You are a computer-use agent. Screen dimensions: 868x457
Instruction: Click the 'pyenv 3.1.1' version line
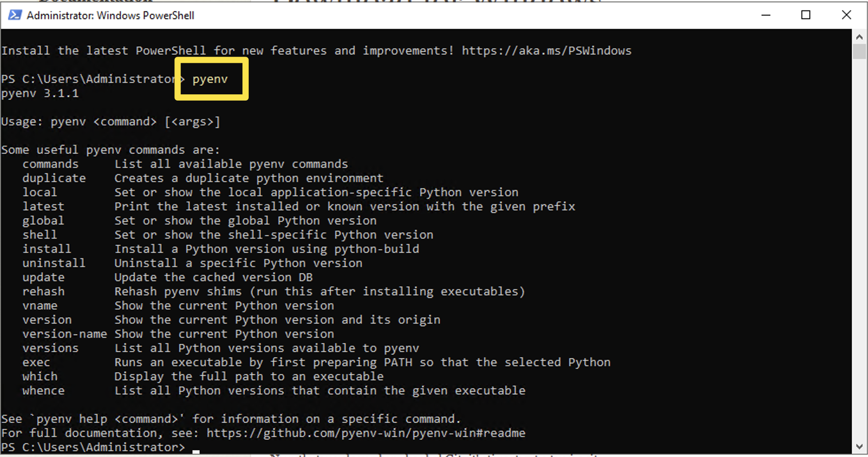pos(40,93)
